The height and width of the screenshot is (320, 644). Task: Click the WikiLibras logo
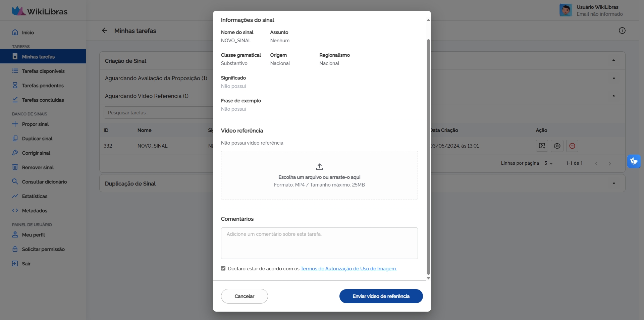40,11
